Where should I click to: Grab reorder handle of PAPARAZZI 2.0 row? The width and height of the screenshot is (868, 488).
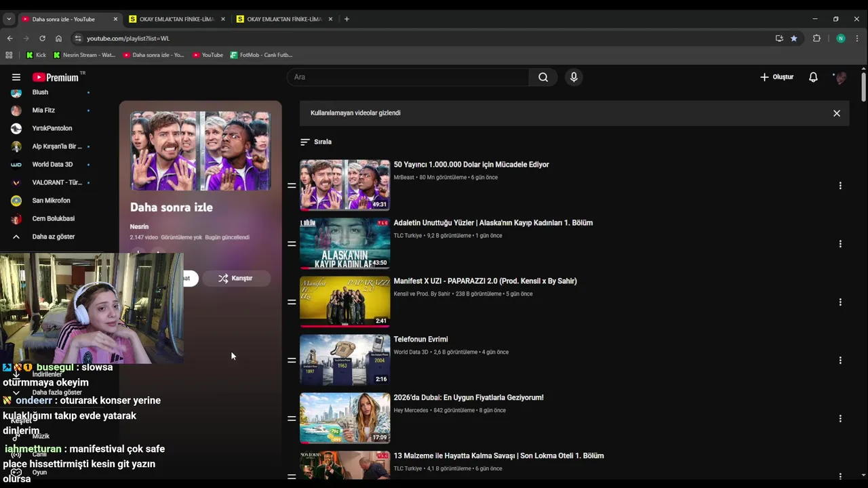292,302
